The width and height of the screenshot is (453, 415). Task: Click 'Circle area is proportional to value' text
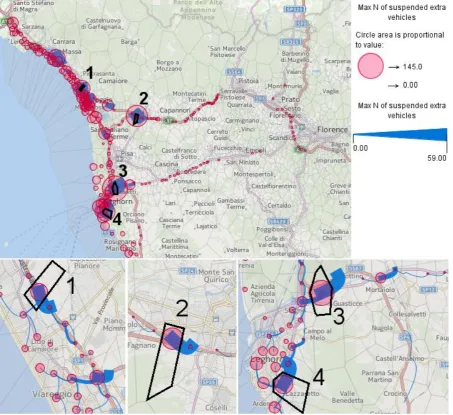click(x=400, y=40)
